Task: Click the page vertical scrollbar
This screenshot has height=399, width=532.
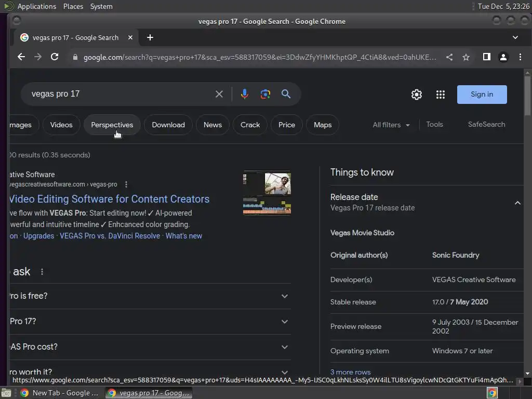Action: (x=527, y=96)
